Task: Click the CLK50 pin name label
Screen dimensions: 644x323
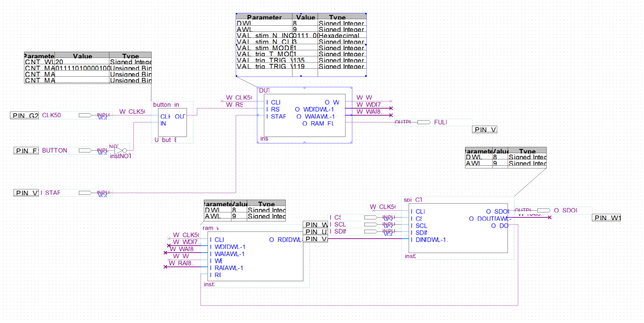Action: pos(51,115)
